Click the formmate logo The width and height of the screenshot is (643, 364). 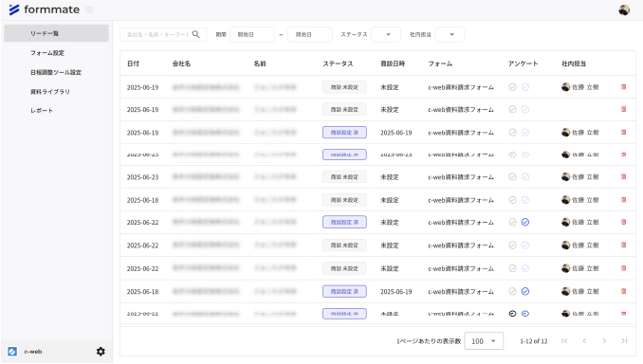pos(45,9)
